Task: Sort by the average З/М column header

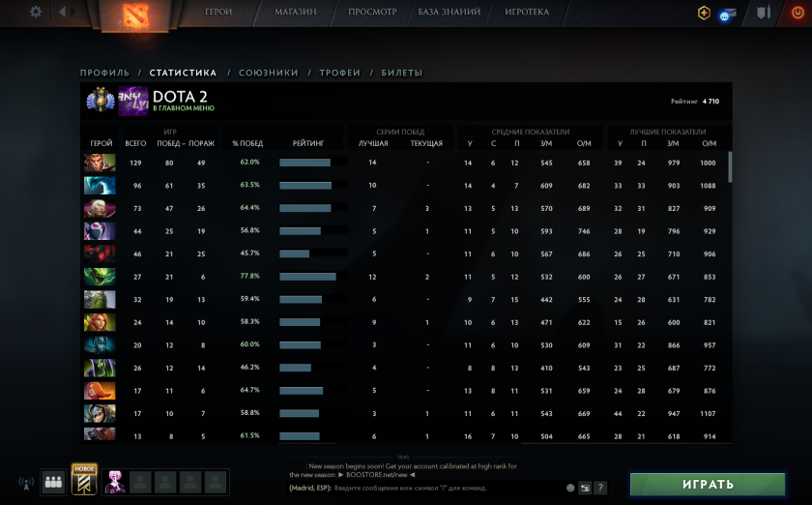Action: (546, 143)
